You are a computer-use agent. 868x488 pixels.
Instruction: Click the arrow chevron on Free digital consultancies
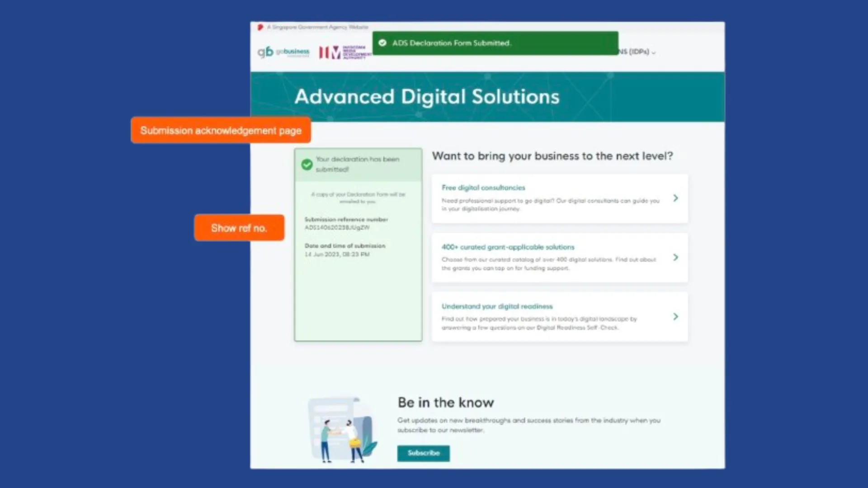(675, 198)
